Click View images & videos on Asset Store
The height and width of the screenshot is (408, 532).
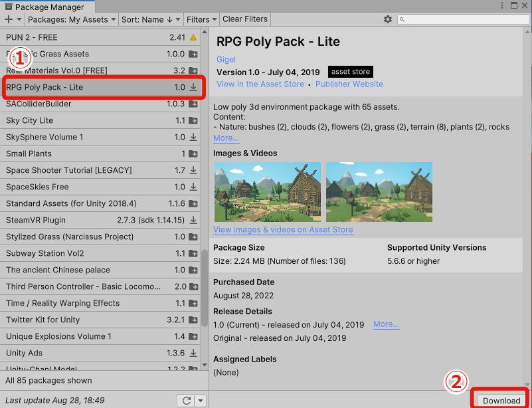point(283,230)
